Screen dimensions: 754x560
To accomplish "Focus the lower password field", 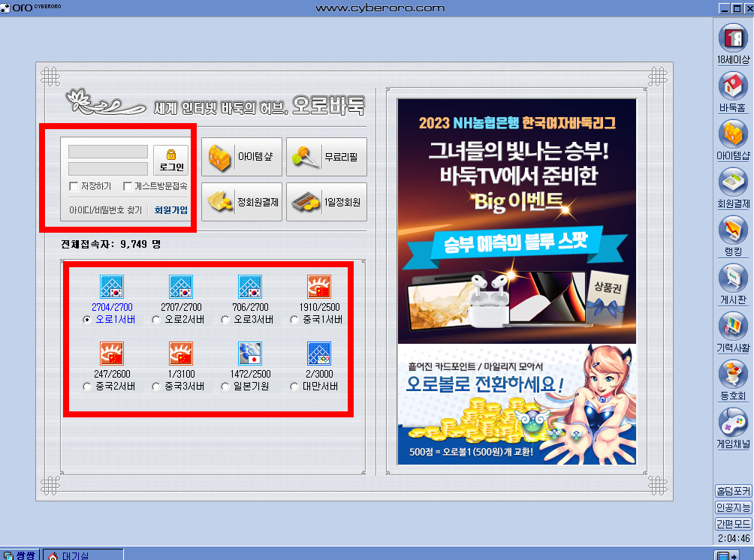I will click(108, 169).
